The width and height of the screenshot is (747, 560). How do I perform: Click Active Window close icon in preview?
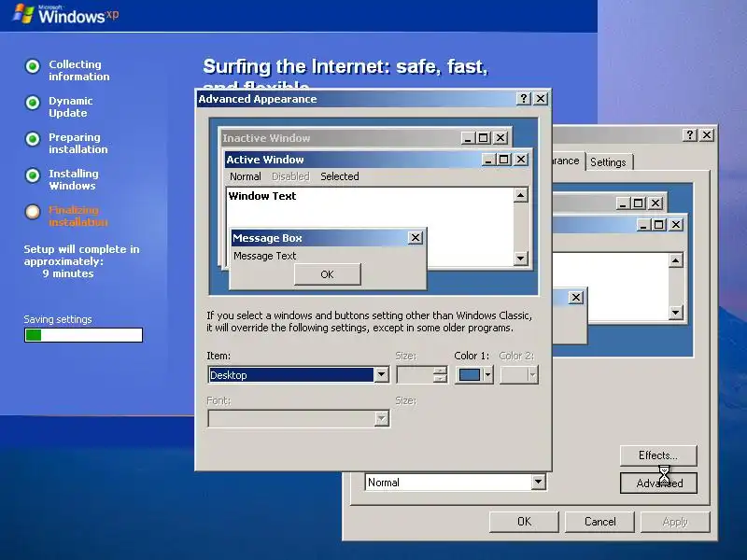tap(521, 159)
